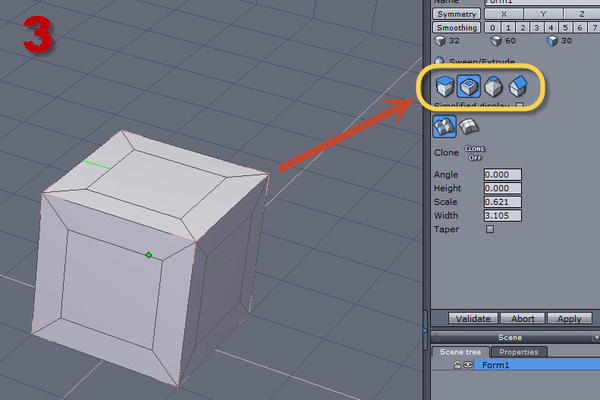Toggle symmetry on the Z axis
Viewport: 600px width, 400px height.
click(x=582, y=14)
